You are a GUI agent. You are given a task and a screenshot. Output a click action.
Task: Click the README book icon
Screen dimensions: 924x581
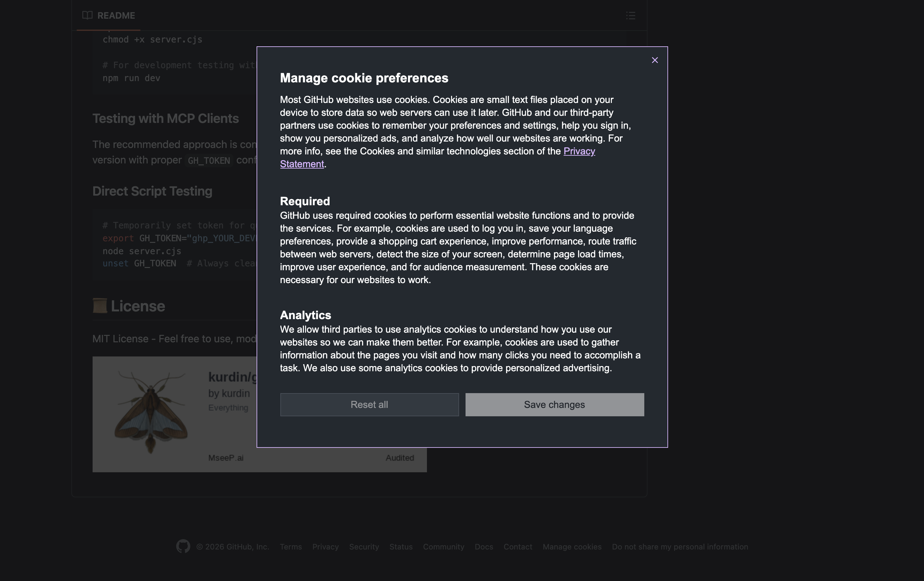(87, 15)
